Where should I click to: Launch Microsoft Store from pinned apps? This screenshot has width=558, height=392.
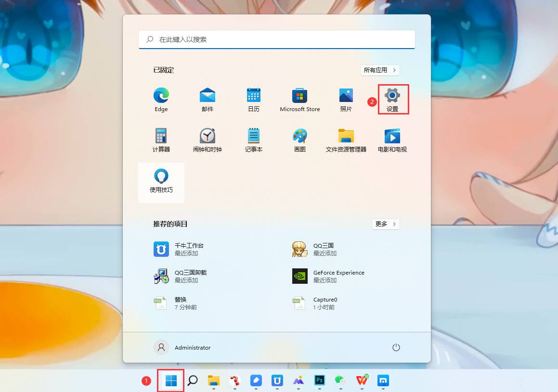299,100
